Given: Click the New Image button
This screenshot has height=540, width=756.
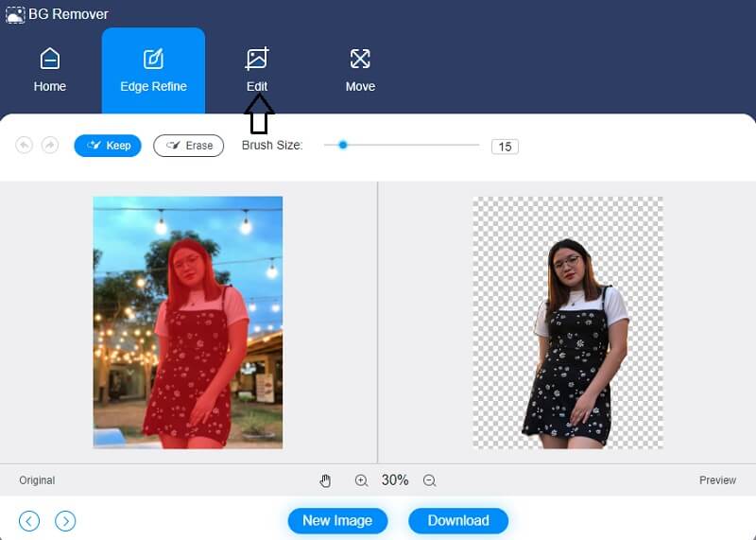Looking at the screenshot, I should 337,520.
